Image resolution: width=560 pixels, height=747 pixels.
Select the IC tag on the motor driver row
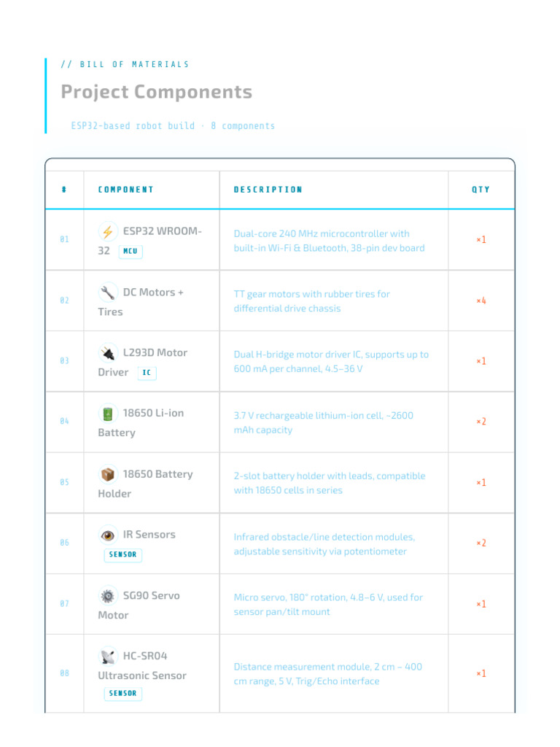[147, 373]
